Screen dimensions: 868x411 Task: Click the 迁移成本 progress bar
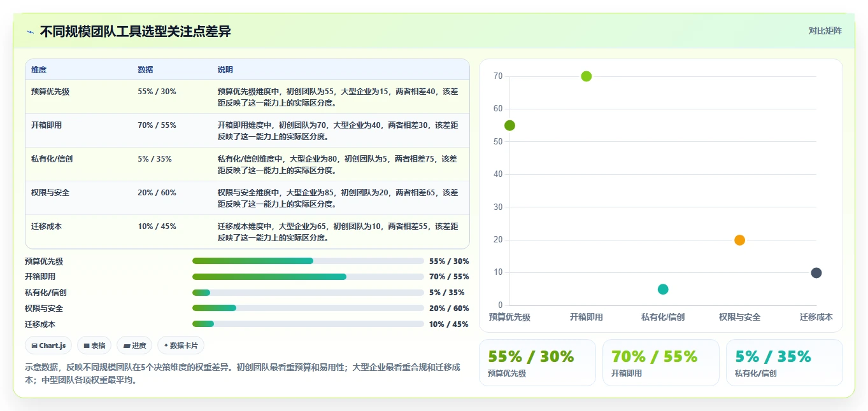coord(308,324)
